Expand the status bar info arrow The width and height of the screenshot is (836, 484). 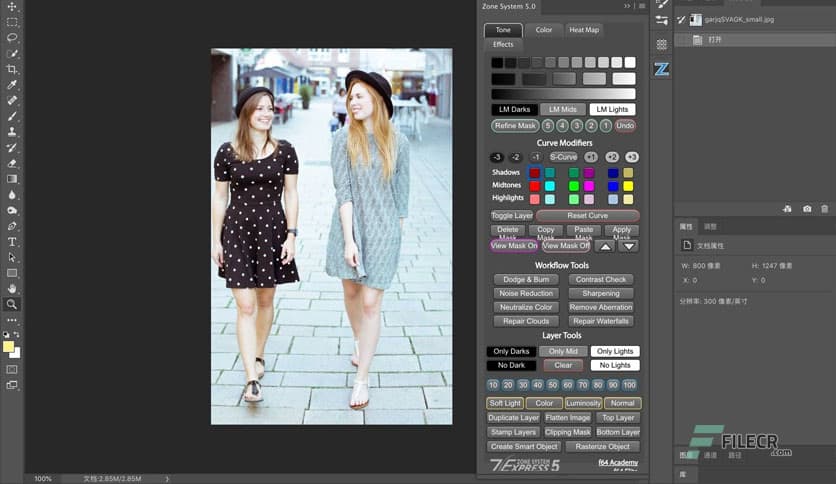coord(167,479)
